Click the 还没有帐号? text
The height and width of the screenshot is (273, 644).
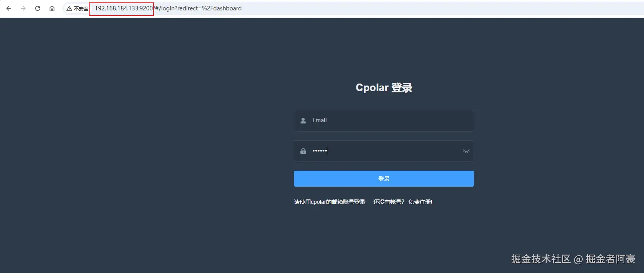(389, 202)
